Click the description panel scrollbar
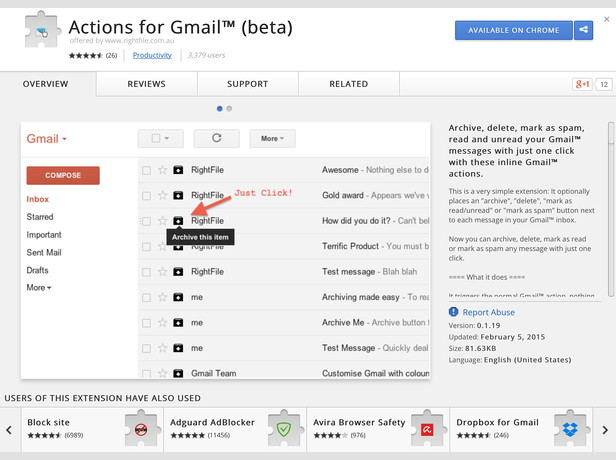The height and width of the screenshot is (460, 616). 610,209
